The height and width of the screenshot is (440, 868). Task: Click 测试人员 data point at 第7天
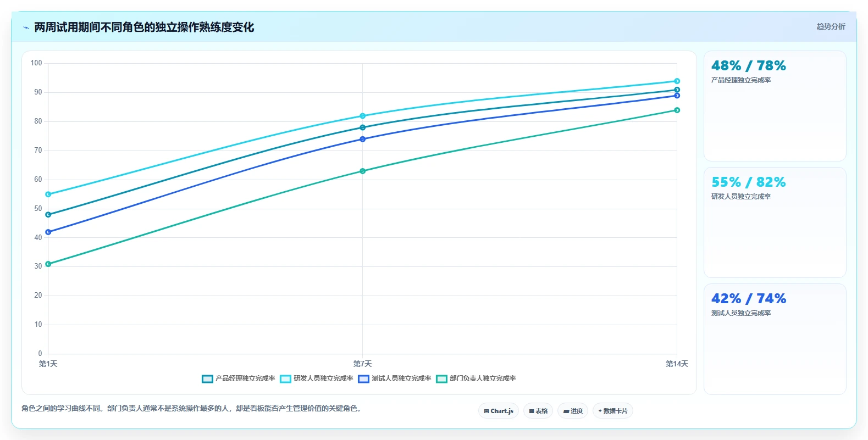pos(362,140)
